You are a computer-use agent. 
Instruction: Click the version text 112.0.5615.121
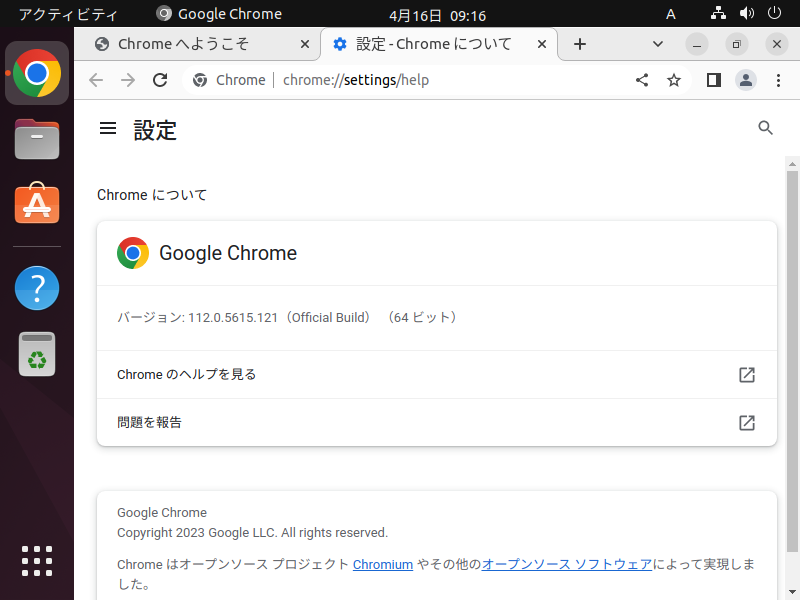click(233, 317)
